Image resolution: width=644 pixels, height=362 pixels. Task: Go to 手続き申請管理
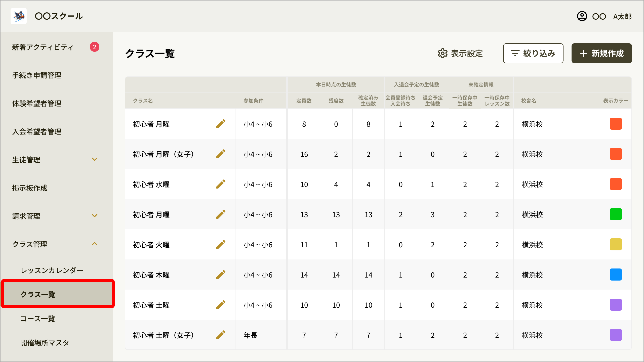pyautogui.click(x=37, y=75)
